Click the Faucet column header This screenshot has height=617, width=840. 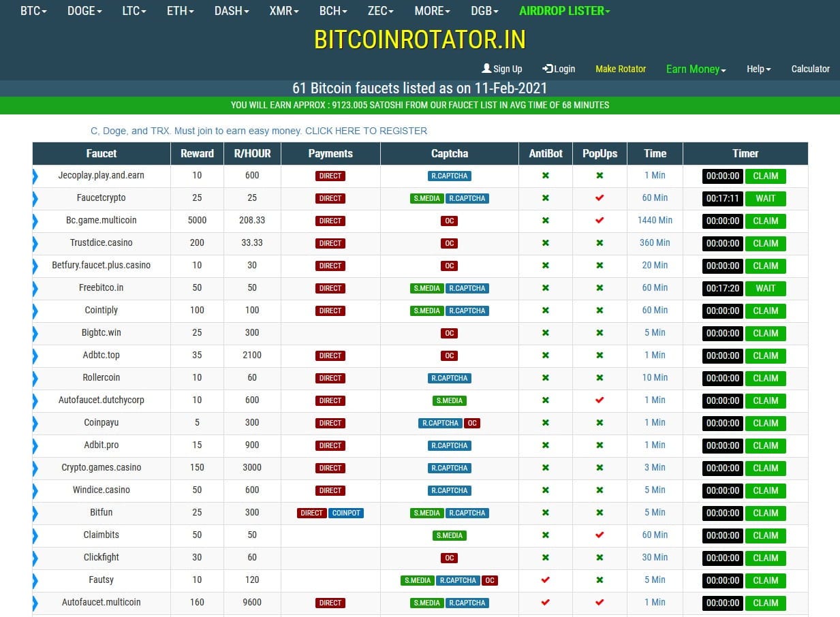pos(102,153)
